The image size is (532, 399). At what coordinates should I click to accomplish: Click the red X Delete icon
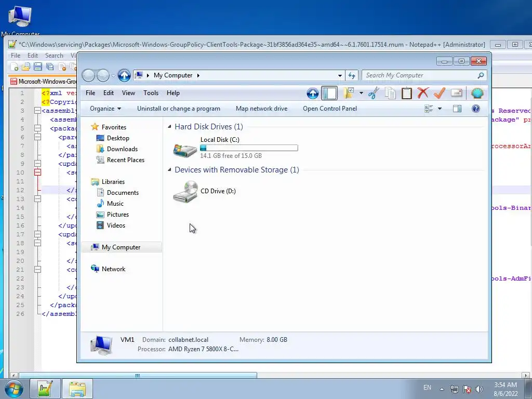tap(423, 93)
